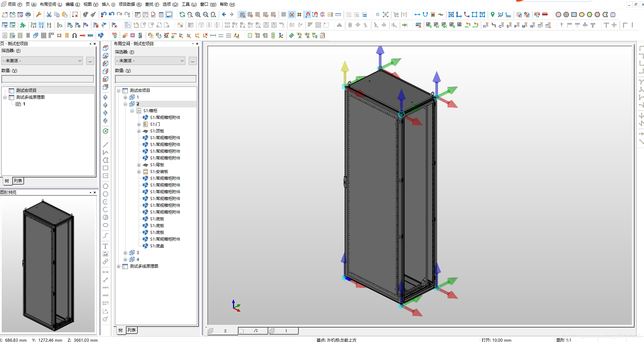644x342 pixels.
Task: Expand the S1:门 tree node
Action: (139, 124)
